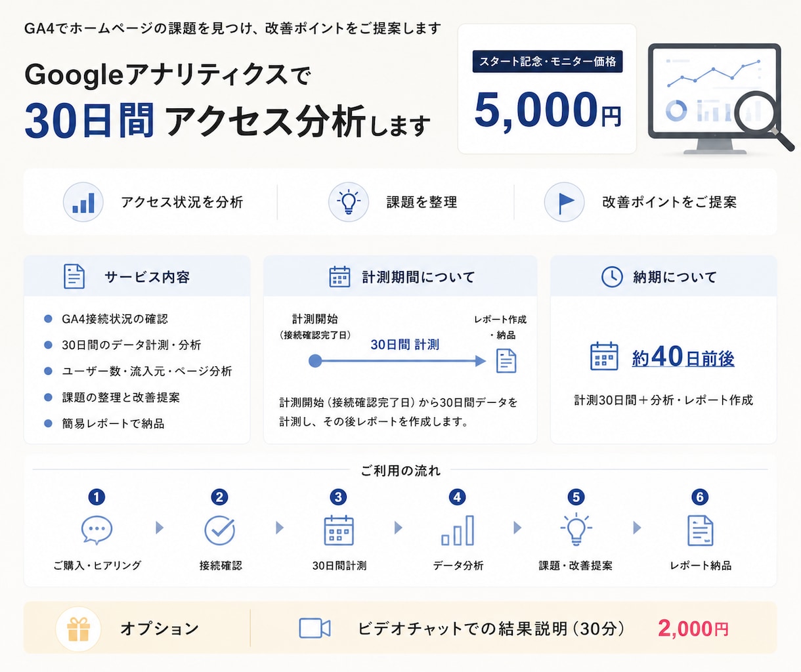801x672 pixels.
Task: Click the speech bubble icon above ご購入・ヒアリング
Action: [97, 530]
